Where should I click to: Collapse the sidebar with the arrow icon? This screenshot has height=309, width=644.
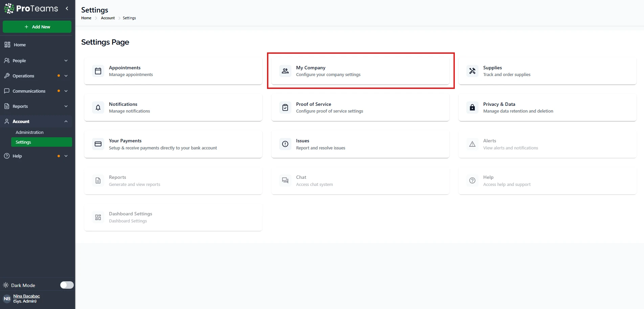pyautogui.click(x=67, y=8)
